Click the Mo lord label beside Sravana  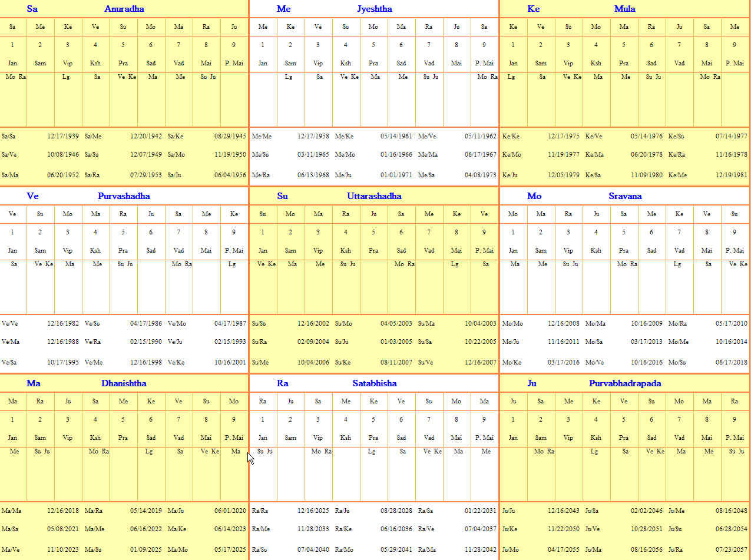[x=534, y=196]
